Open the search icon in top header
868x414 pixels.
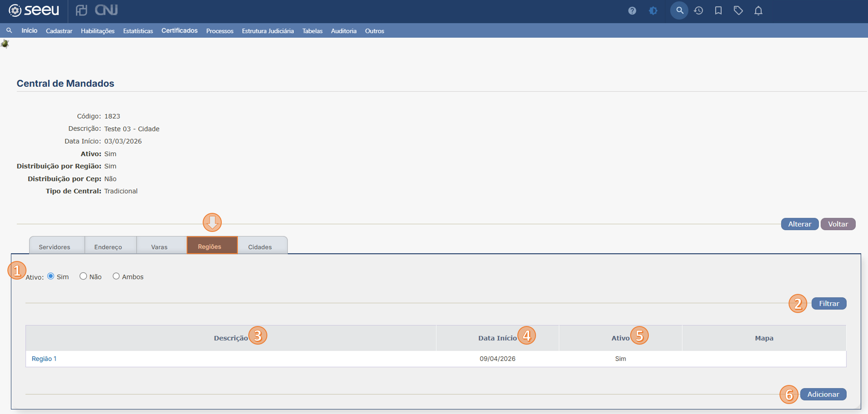(x=679, y=10)
